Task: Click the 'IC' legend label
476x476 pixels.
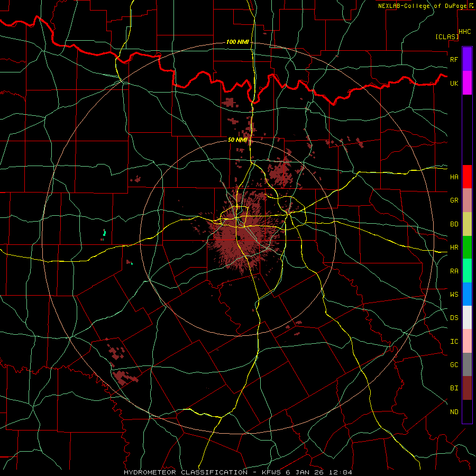Action: (x=454, y=341)
